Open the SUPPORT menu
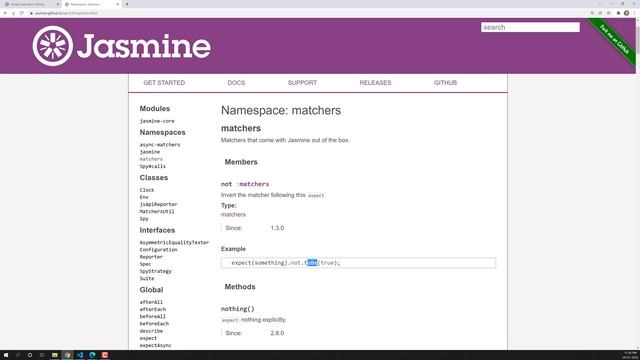This screenshot has width=640, height=360. [x=302, y=82]
